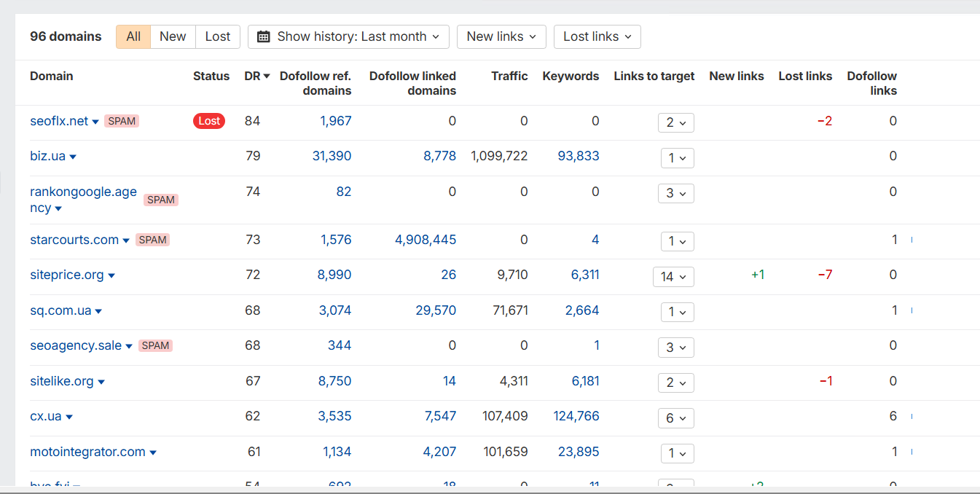Image resolution: width=980 pixels, height=494 pixels.
Task: Sort by the Keywords column header
Action: [x=571, y=76]
